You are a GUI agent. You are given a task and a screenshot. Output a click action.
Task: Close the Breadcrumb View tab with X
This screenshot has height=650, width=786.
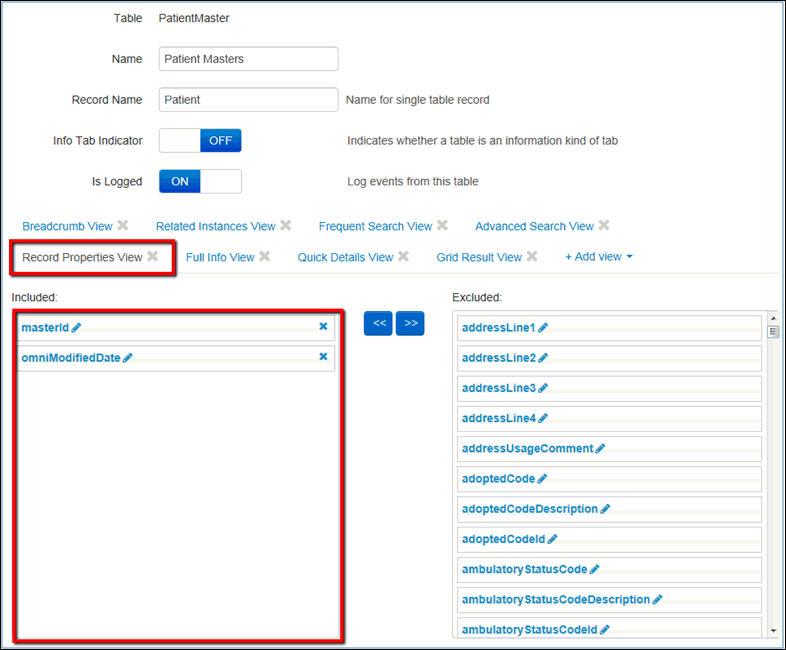coord(123,226)
